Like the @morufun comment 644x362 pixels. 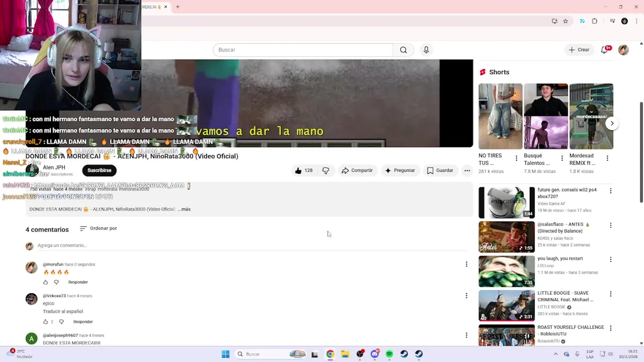[46, 282]
